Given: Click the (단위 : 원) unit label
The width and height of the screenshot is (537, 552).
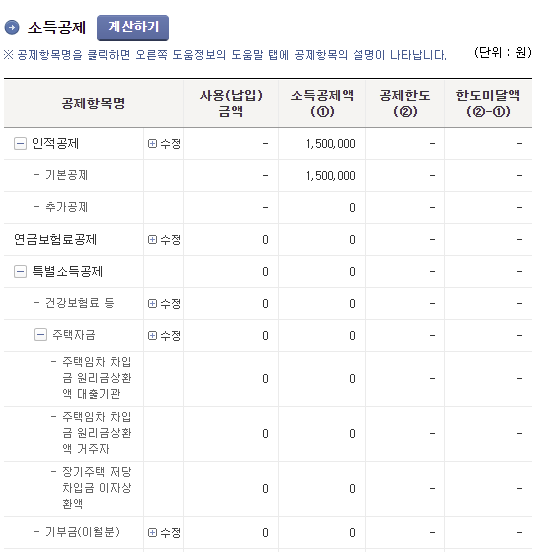Looking at the screenshot, I should 503,52.
